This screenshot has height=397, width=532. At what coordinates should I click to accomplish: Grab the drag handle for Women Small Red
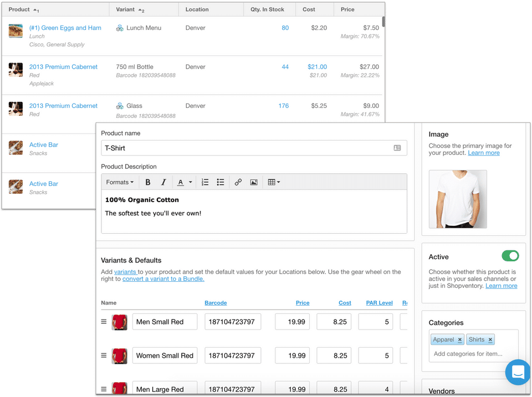click(x=104, y=355)
